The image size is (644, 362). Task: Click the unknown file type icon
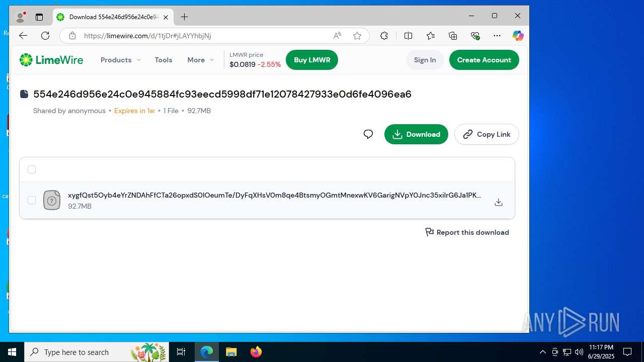point(52,200)
